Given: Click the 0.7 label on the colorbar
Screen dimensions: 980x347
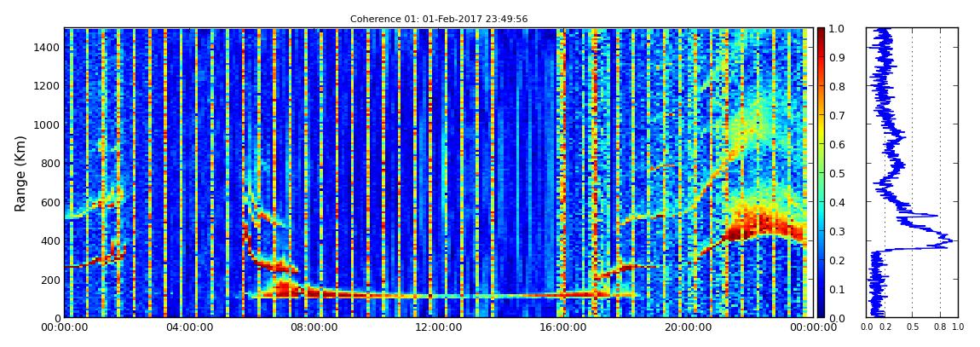Looking at the screenshot, I should pos(838,116).
